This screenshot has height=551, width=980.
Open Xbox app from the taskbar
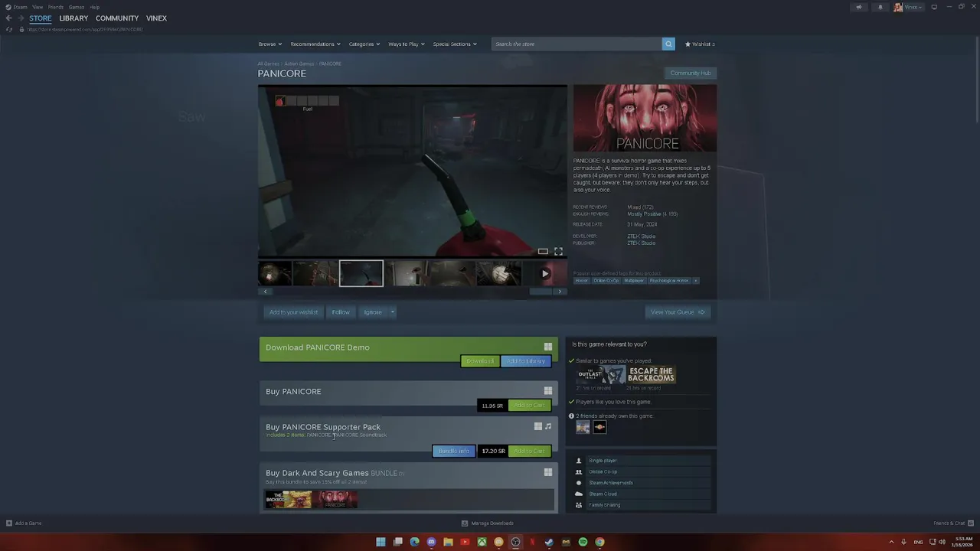[x=482, y=542]
